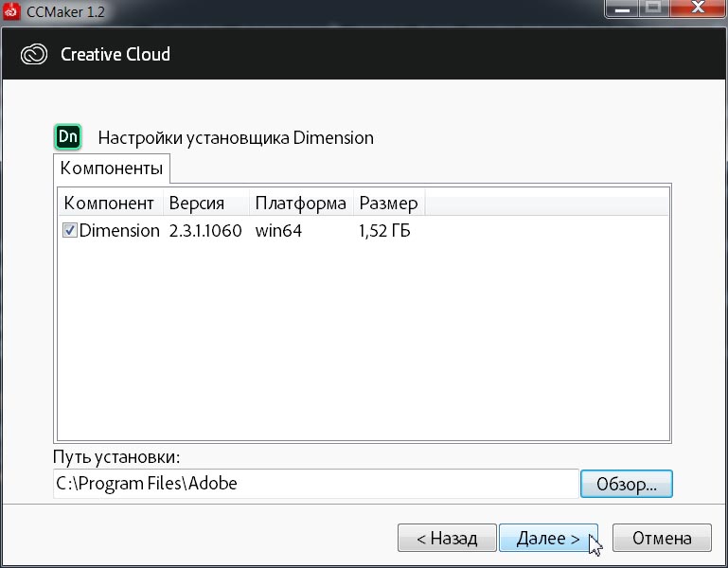The height and width of the screenshot is (568, 728).
Task: Click the Обзор... browse button
Action: point(627,484)
